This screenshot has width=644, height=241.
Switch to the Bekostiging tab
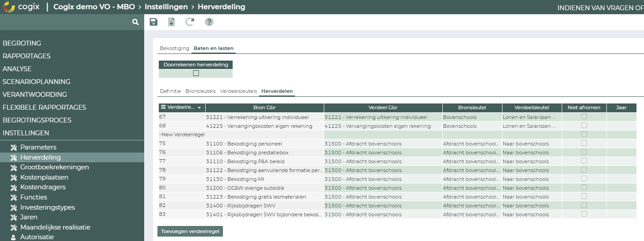[x=174, y=48]
